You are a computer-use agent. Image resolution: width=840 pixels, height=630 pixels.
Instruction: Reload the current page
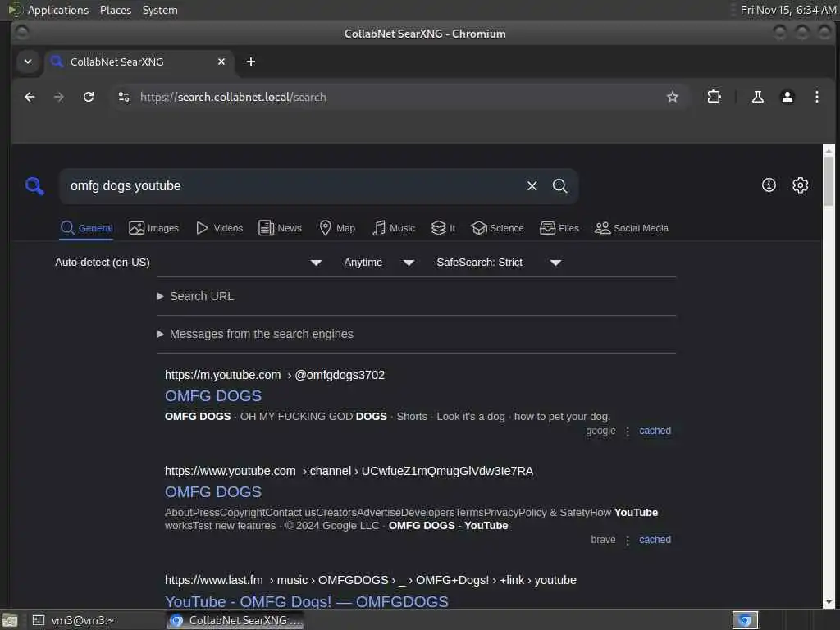(x=89, y=97)
